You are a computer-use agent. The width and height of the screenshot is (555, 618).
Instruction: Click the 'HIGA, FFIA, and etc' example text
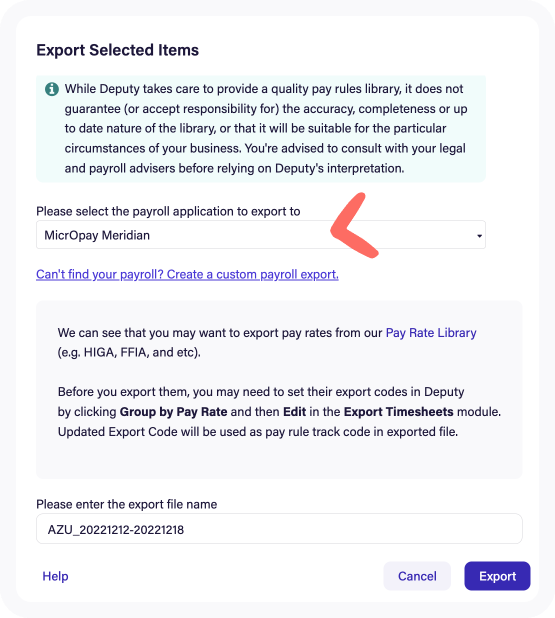pyautogui.click(x=129, y=352)
